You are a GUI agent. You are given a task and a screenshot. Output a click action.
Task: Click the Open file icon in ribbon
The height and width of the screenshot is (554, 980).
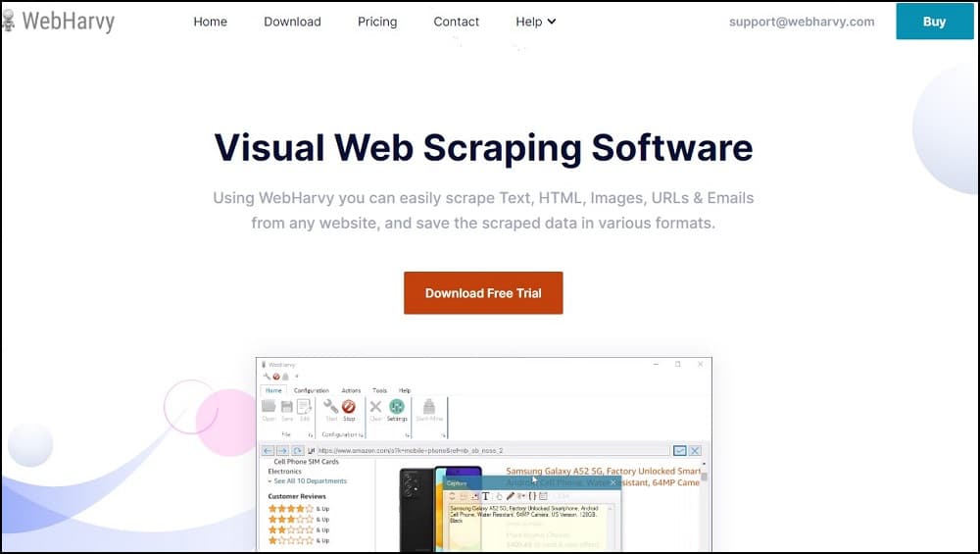point(269,410)
